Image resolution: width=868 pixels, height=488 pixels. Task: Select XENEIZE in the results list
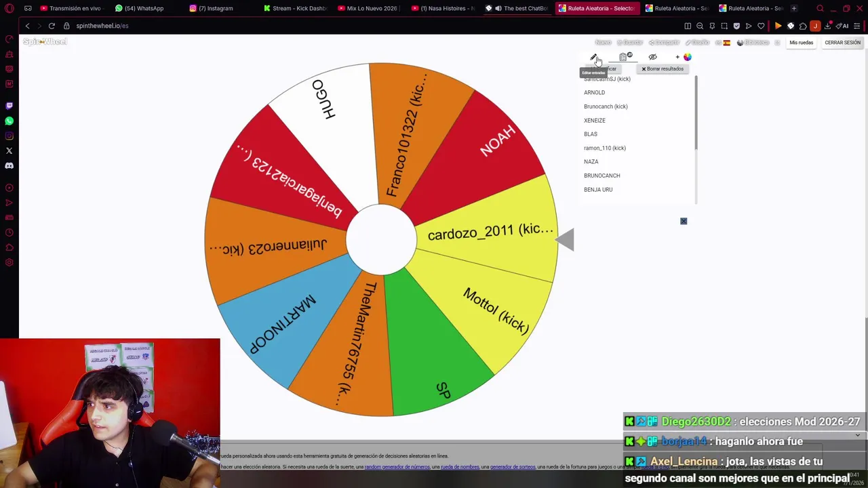click(595, 120)
